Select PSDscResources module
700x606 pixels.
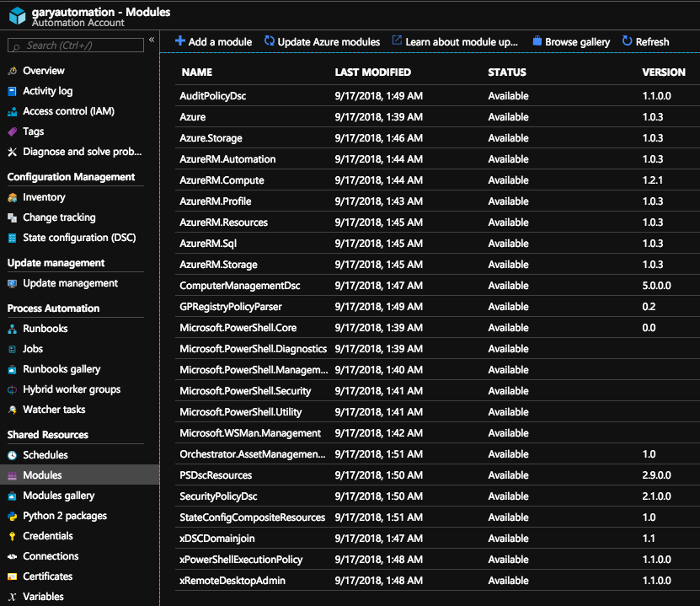(437, 475)
